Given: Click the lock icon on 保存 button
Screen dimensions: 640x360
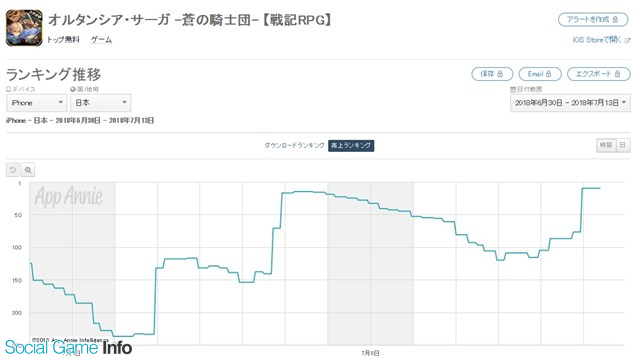Looking at the screenshot, I should 500,74.
